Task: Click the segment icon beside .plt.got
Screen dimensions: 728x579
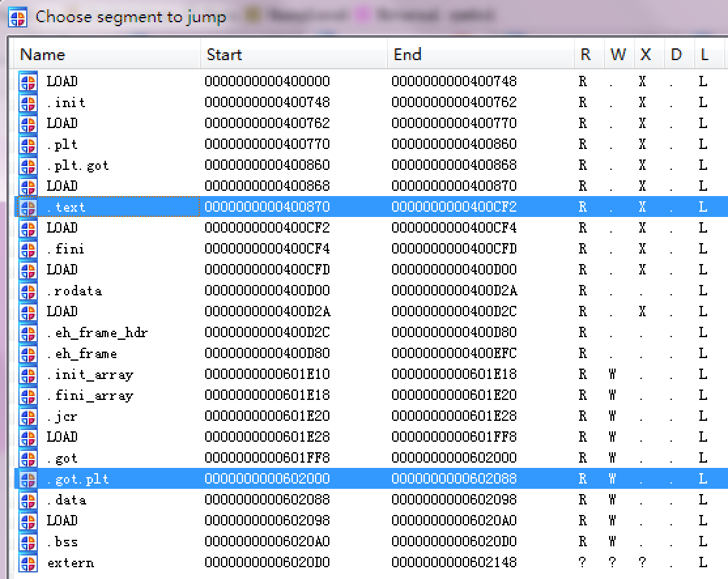Action: tap(28, 165)
